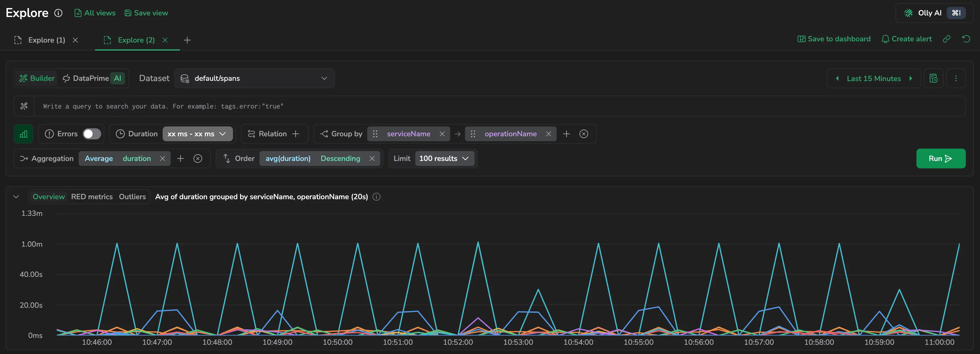Change the Descending sort direction
This screenshot has width=980, height=354.
340,158
